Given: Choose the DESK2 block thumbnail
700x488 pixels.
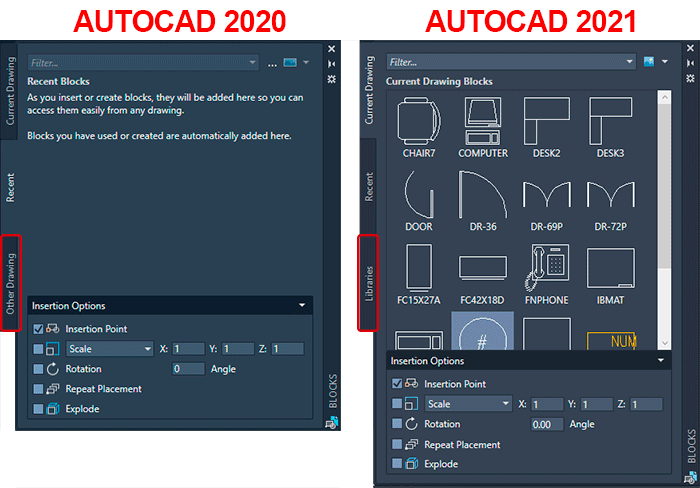Looking at the screenshot, I should click(x=546, y=127).
